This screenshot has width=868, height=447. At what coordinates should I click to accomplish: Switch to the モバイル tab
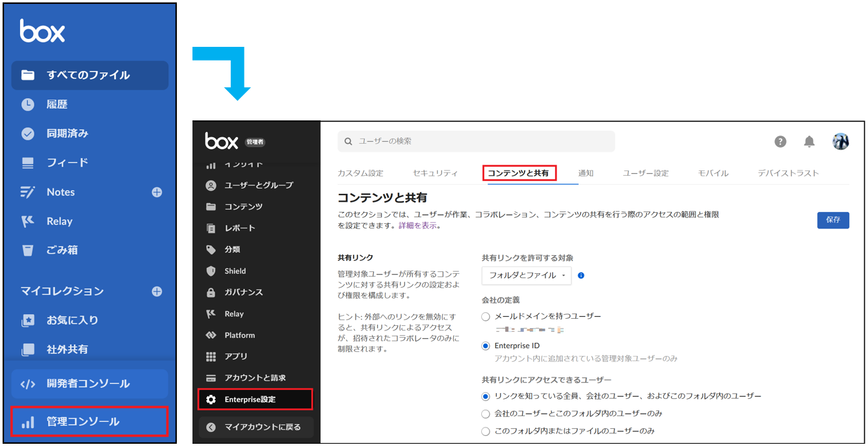point(713,173)
